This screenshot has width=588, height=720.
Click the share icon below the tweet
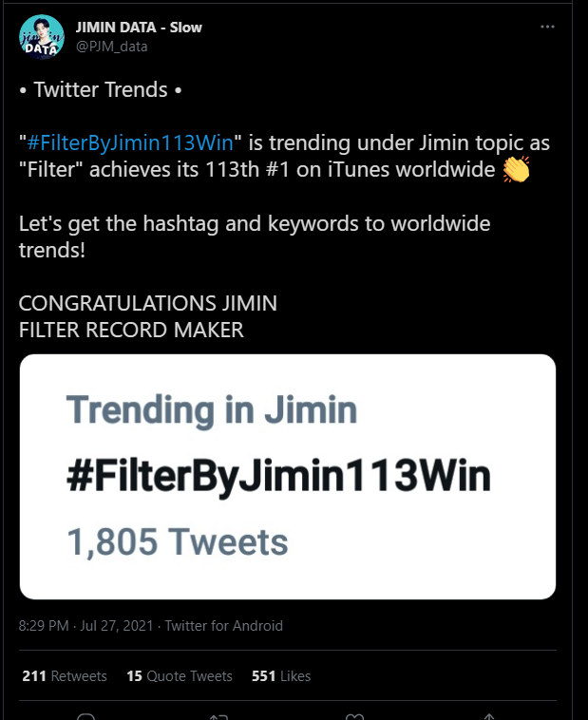coord(489,716)
